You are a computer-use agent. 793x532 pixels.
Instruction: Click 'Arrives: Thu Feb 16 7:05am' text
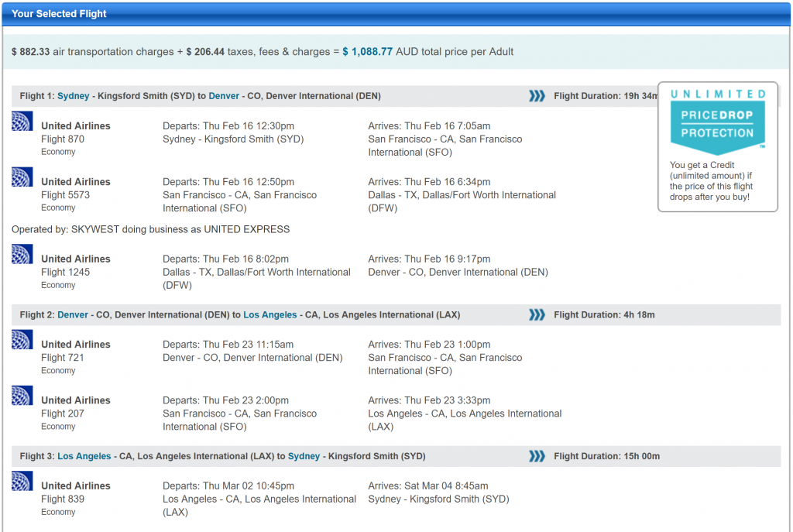[429, 126]
